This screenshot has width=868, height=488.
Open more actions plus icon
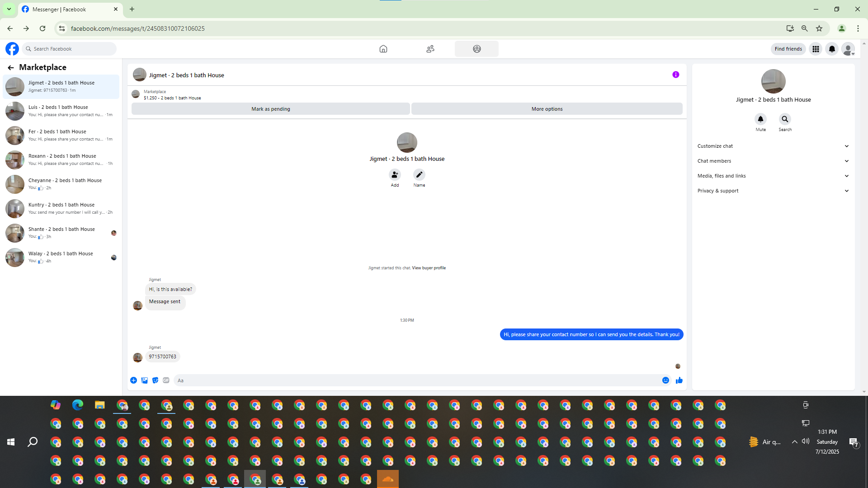[x=133, y=380]
